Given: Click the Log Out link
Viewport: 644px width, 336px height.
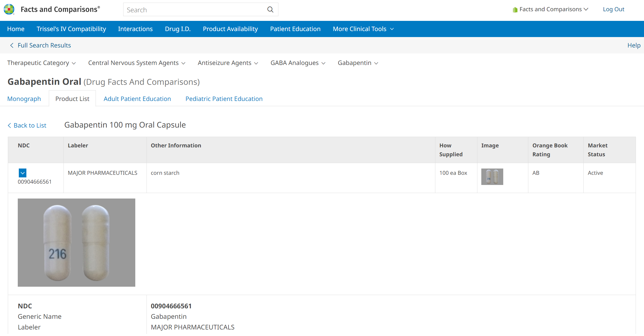Looking at the screenshot, I should coord(613,9).
